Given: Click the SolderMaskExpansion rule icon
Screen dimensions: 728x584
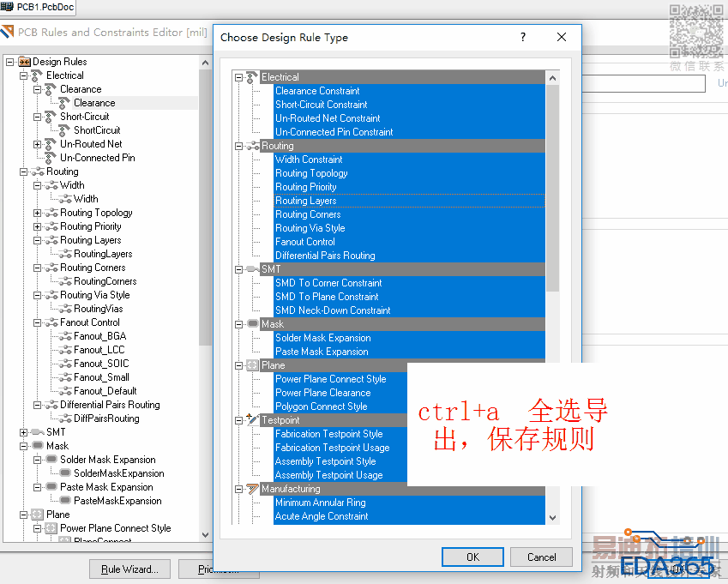Looking at the screenshot, I should pos(65,473).
